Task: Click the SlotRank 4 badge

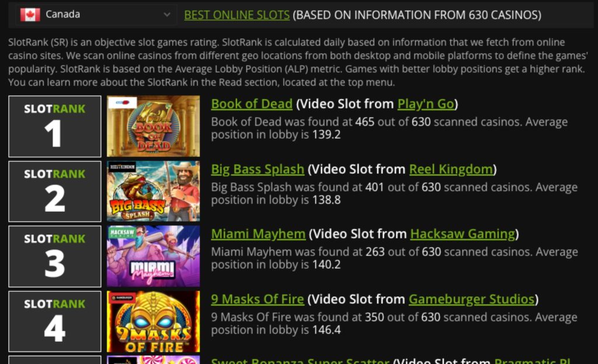Action: tap(55, 322)
